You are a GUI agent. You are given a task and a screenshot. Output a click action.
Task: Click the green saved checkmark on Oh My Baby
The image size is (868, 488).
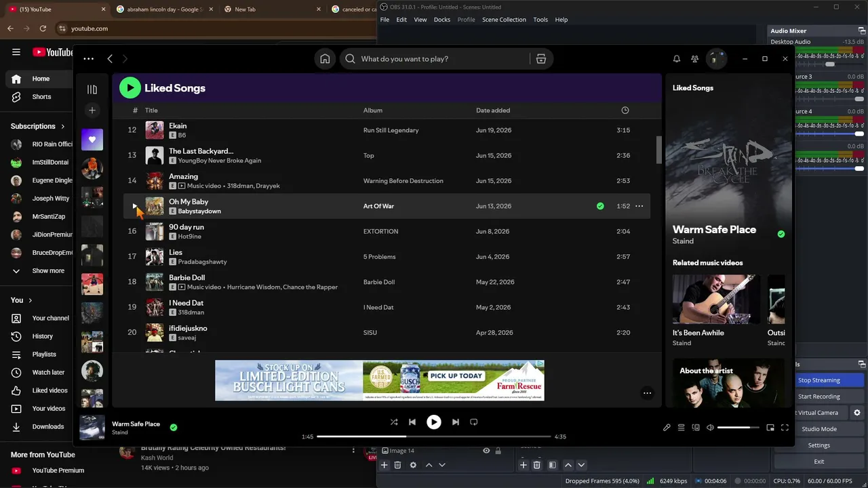(x=600, y=206)
